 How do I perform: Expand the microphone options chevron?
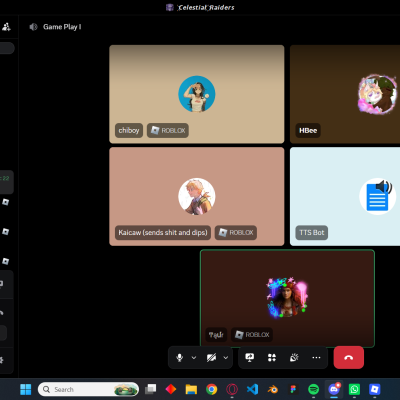tap(194, 358)
